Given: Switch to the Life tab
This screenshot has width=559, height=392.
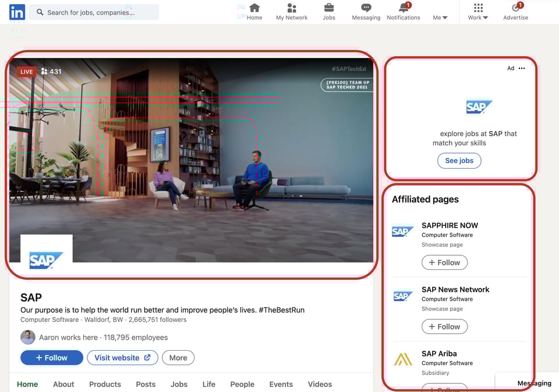Looking at the screenshot, I should click(x=209, y=384).
